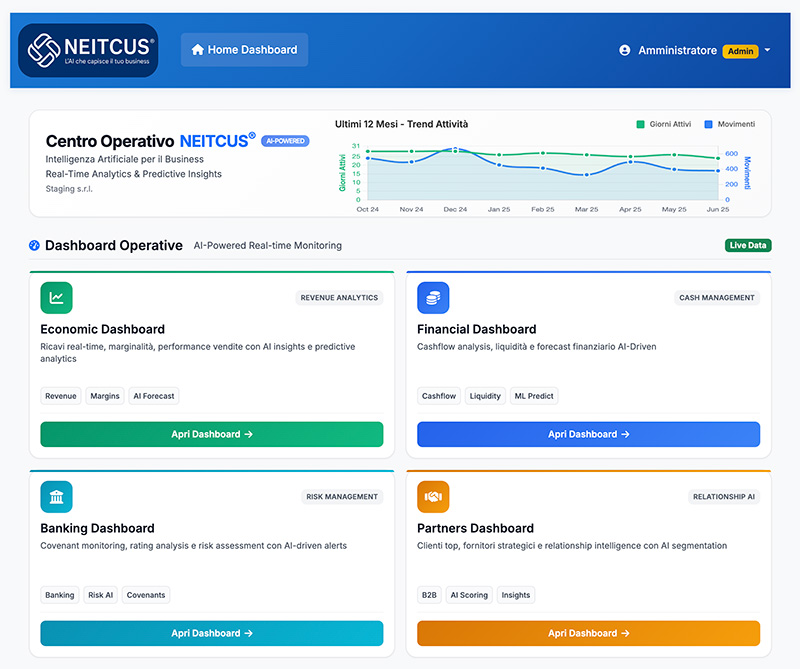This screenshot has height=669, width=800.
Task: Open the Economic Dashboard with Apri Dashboard
Action: click(x=212, y=434)
